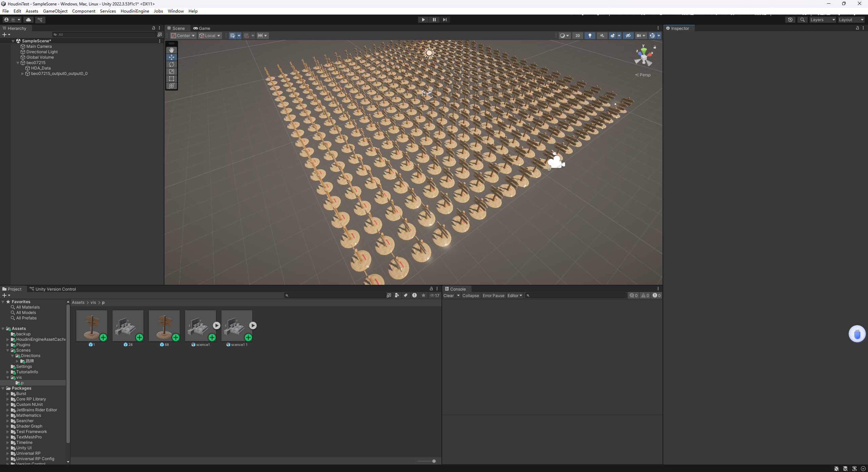The height and width of the screenshot is (472, 868).
Task: Select the Rotate tool
Action: tap(172, 64)
